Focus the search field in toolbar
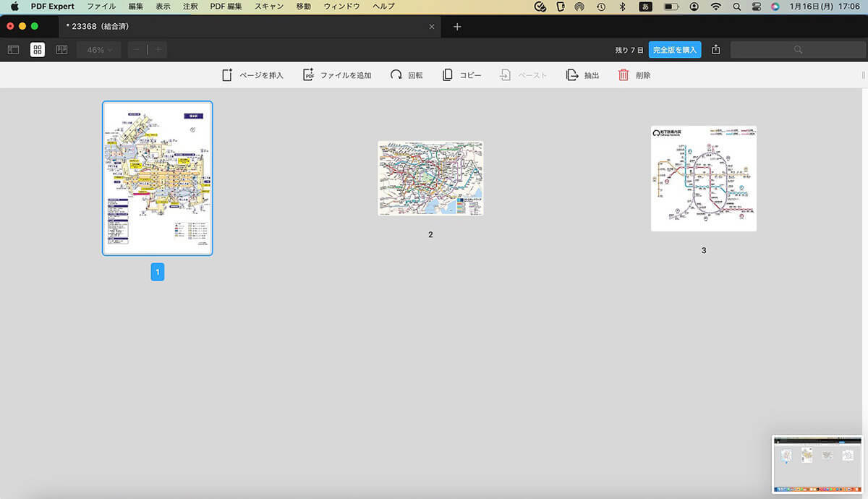This screenshot has height=499, width=868. 798,50
